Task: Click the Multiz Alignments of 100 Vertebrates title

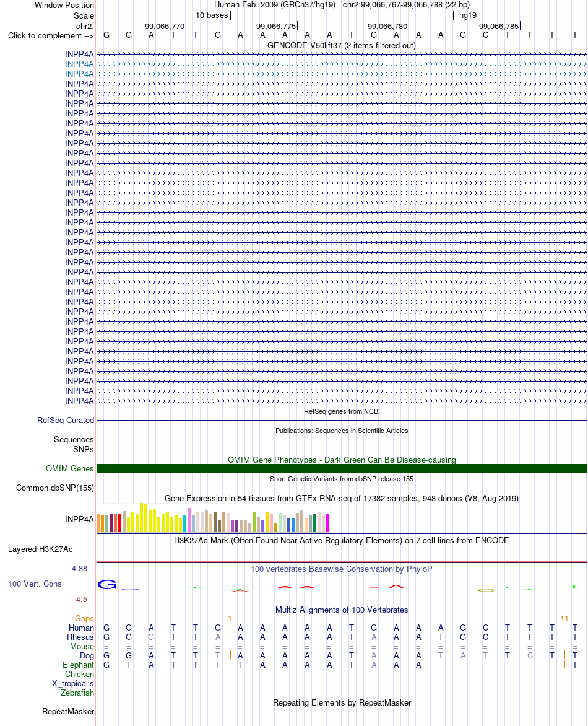Action: click(342, 610)
